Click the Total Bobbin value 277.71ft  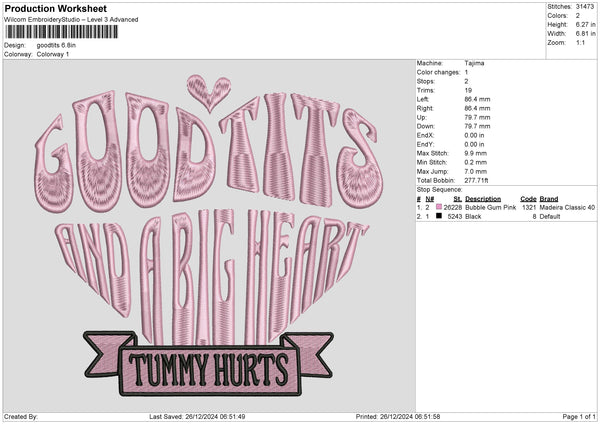(x=476, y=180)
